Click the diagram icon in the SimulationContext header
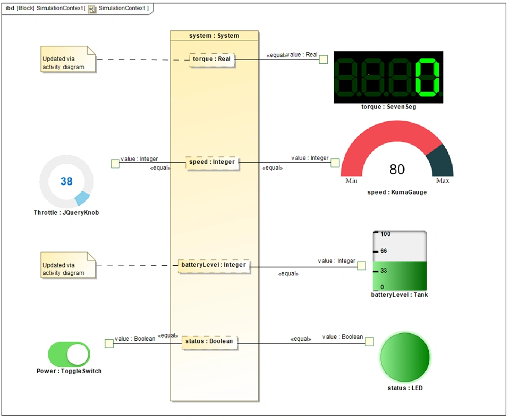Viewport: 510px width, 420px height. tap(92, 9)
